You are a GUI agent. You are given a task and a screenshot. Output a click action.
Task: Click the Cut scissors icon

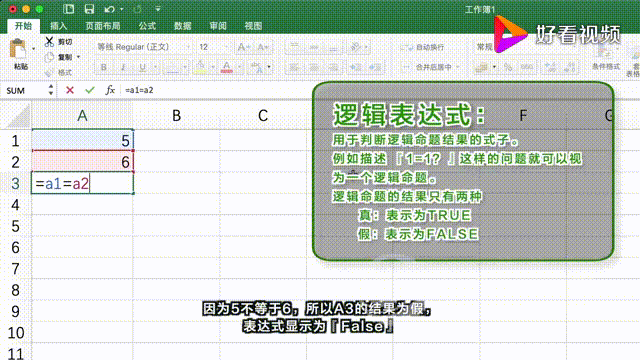coord(49,41)
